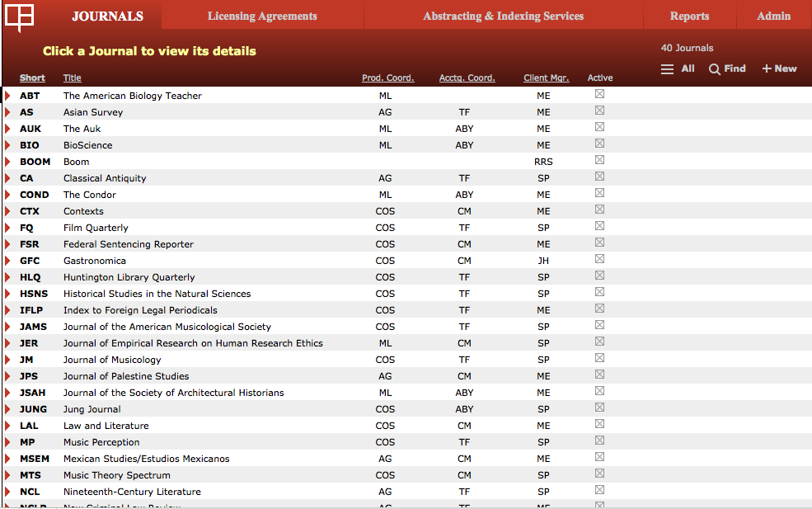Open the JOURNALS tab
The height and width of the screenshot is (509, 812).
[x=108, y=16]
